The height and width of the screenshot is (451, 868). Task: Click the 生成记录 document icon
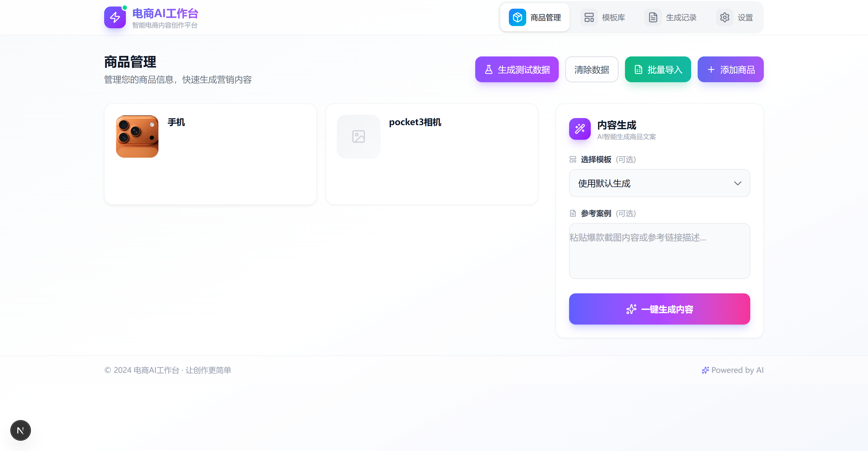[653, 18]
